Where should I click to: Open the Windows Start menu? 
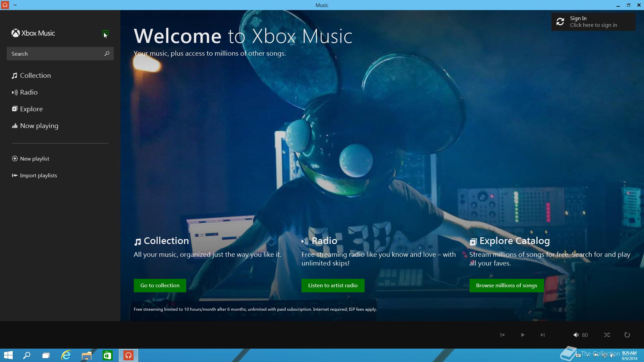(x=8, y=355)
